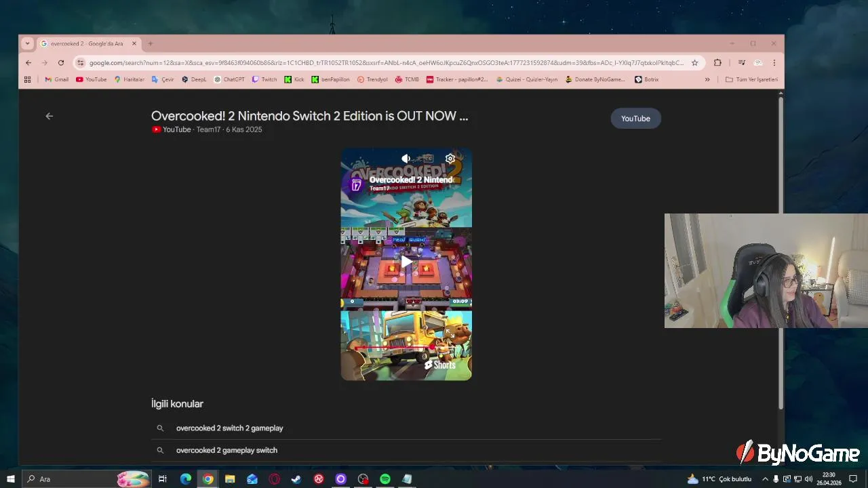This screenshot has height=488, width=868.
Task: Open a new tab with plus button
Action: point(151,43)
